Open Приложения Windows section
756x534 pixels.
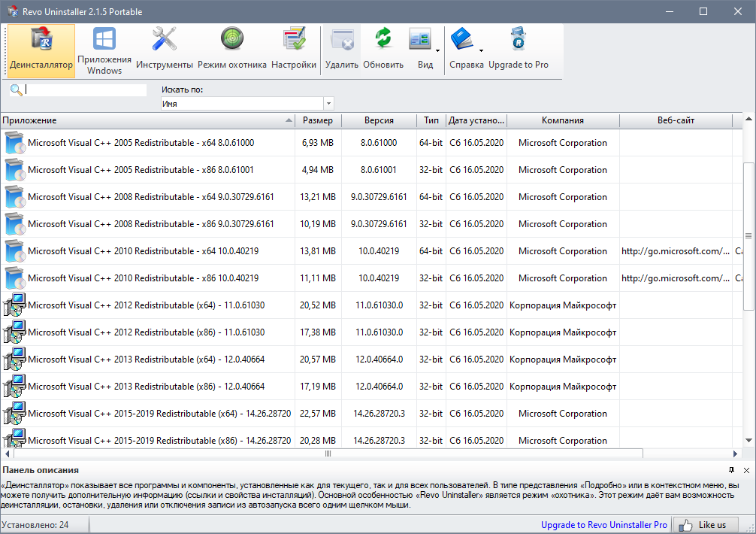click(x=104, y=50)
